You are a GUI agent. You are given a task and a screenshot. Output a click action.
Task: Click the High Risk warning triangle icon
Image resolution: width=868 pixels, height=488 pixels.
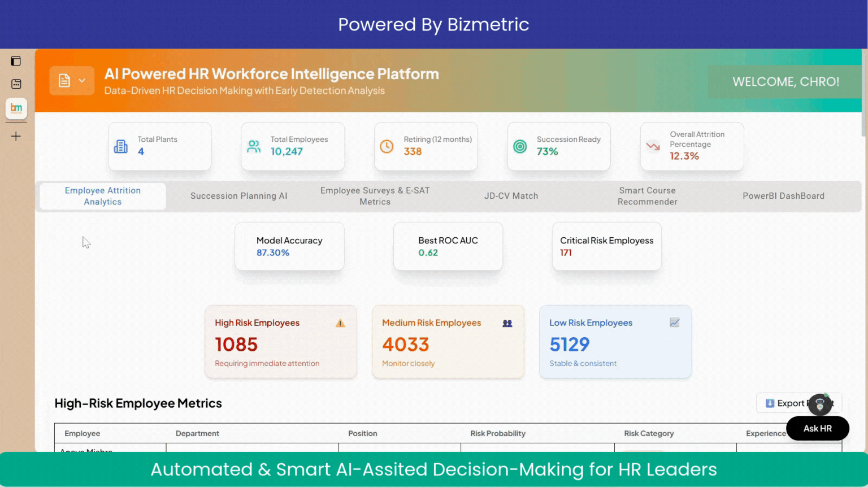tap(340, 323)
